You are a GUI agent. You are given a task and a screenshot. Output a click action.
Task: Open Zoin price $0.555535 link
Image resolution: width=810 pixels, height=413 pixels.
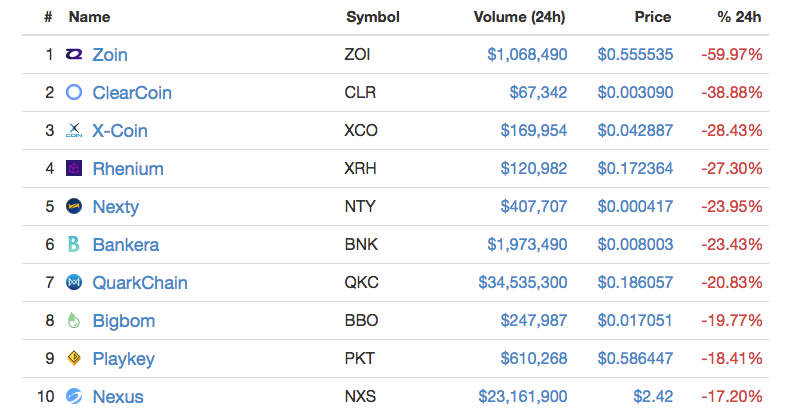(635, 54)
